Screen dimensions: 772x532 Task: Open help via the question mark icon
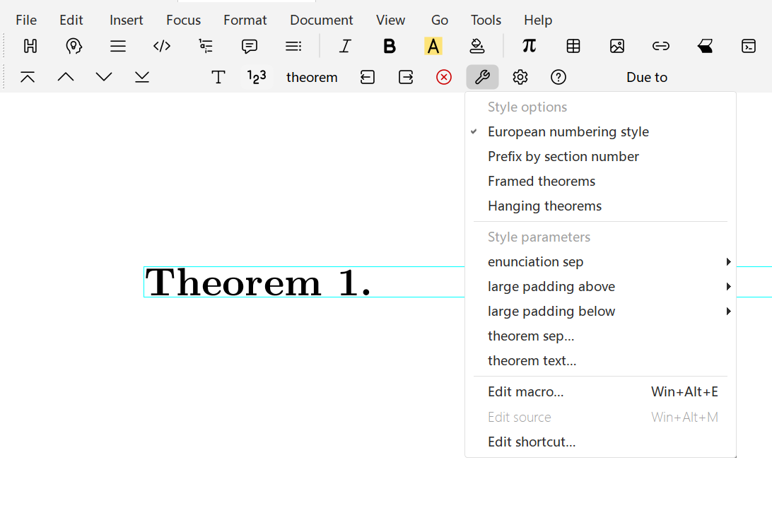point(558,78)
